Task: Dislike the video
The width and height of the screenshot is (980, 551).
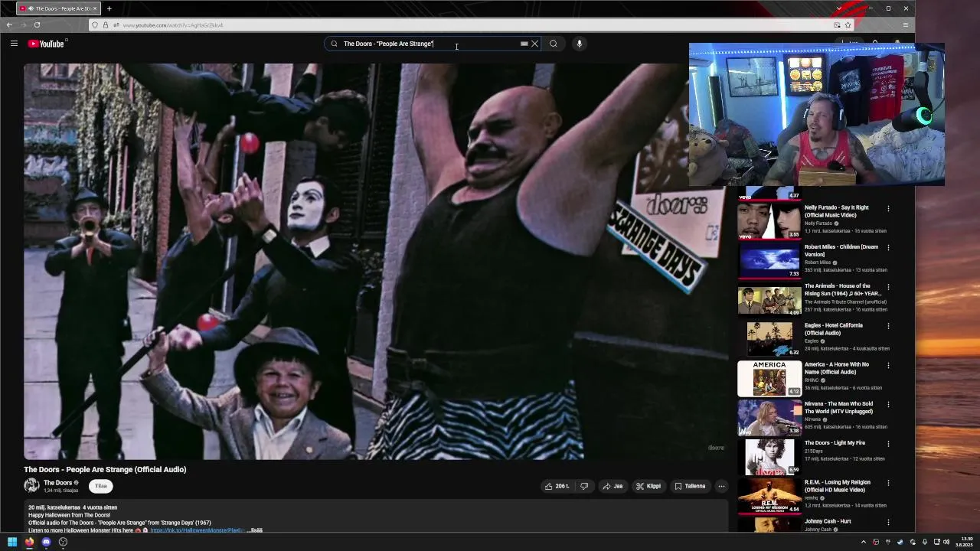Action: (584, 486)
